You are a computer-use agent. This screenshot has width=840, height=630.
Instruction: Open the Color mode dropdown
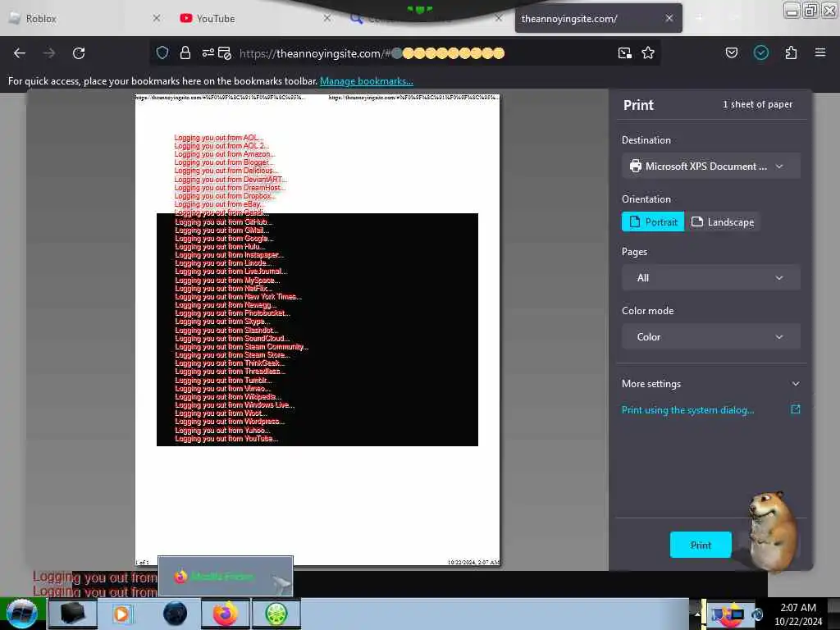[x=711, y=336]
